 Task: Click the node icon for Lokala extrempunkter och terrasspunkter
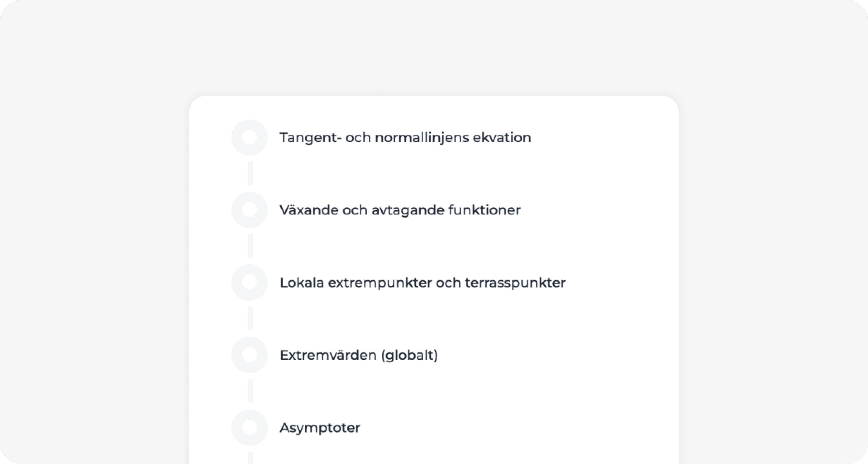pos(249,282)
